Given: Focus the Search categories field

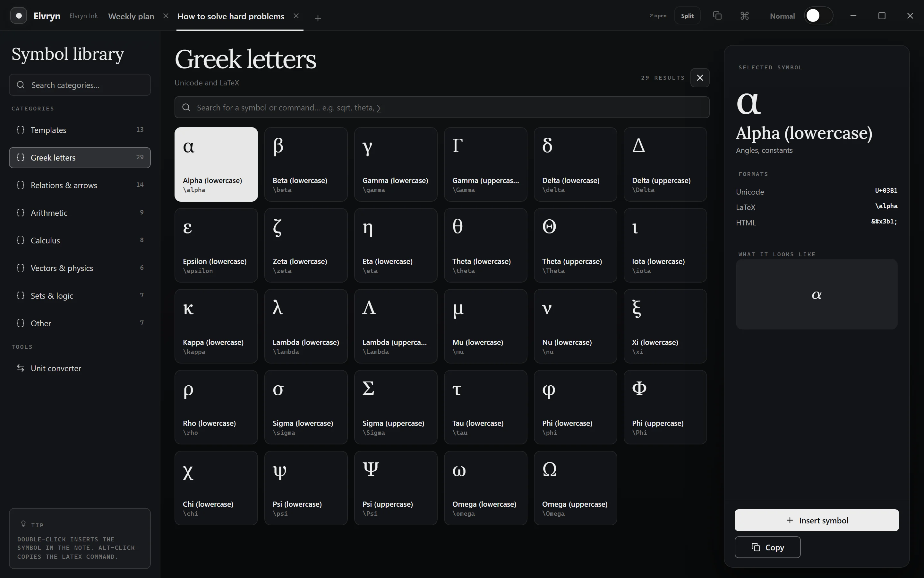Looking at the screenshot, I should tap(80, 85).
